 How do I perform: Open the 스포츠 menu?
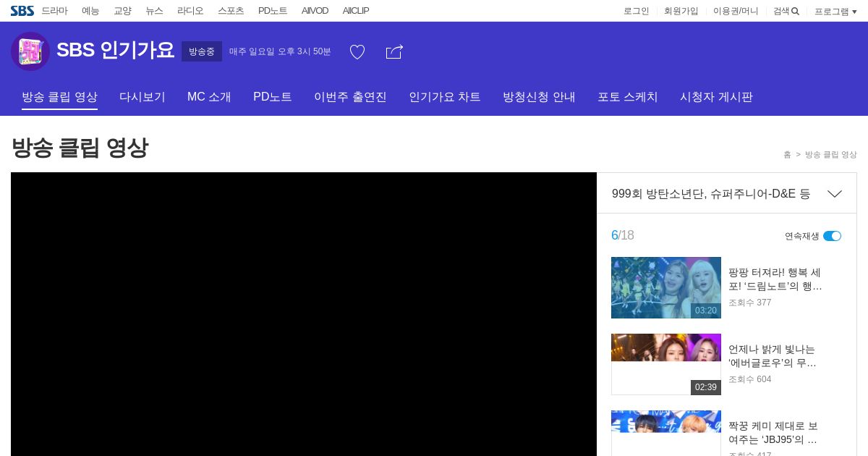point(231,11)
